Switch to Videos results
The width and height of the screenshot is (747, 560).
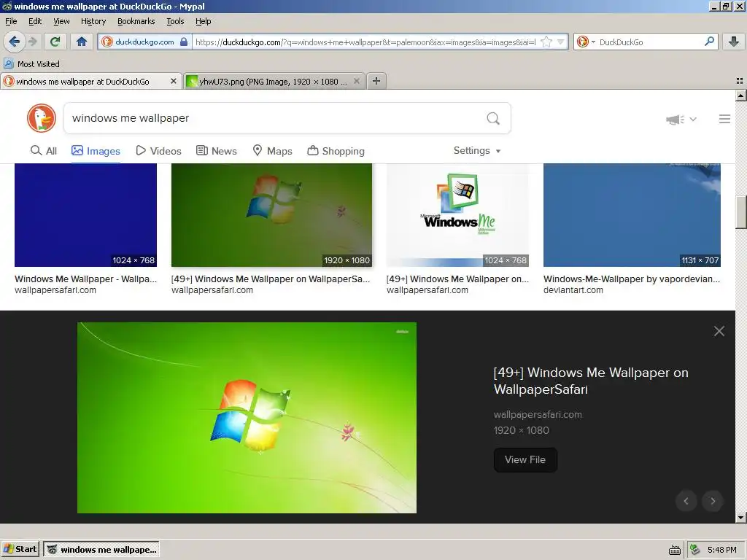[158, 151]
